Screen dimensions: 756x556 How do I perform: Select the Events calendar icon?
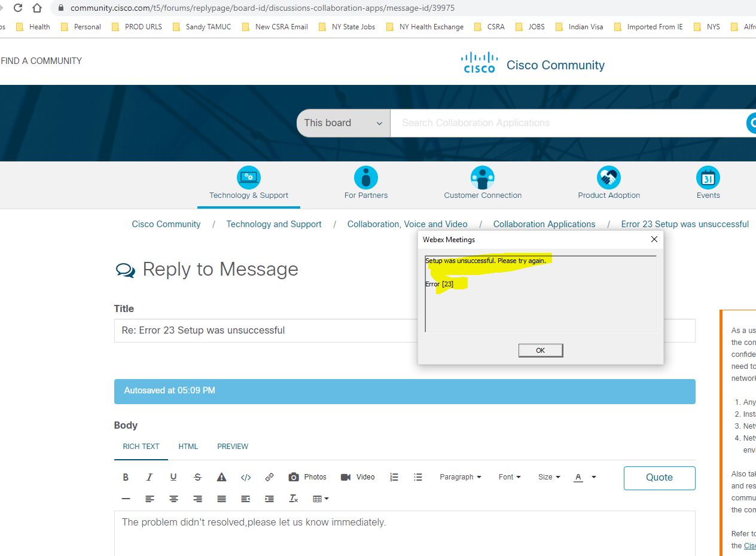tap(708, 177)
